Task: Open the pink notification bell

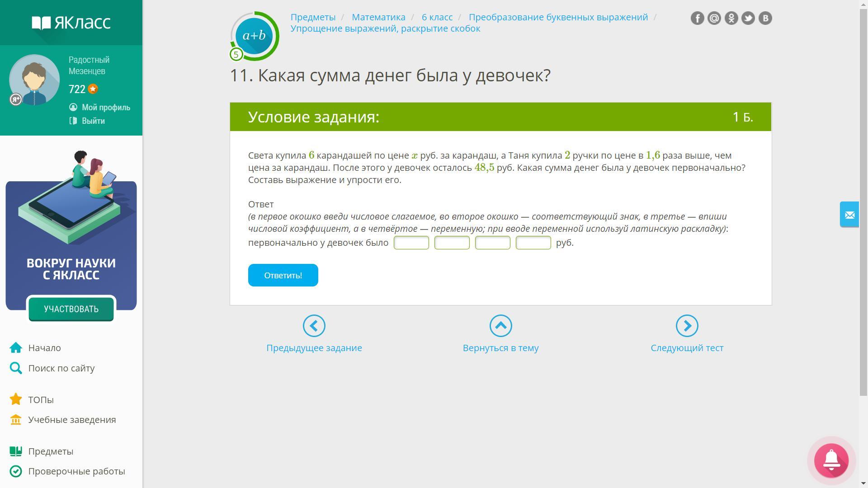Action: coord(831,460)
